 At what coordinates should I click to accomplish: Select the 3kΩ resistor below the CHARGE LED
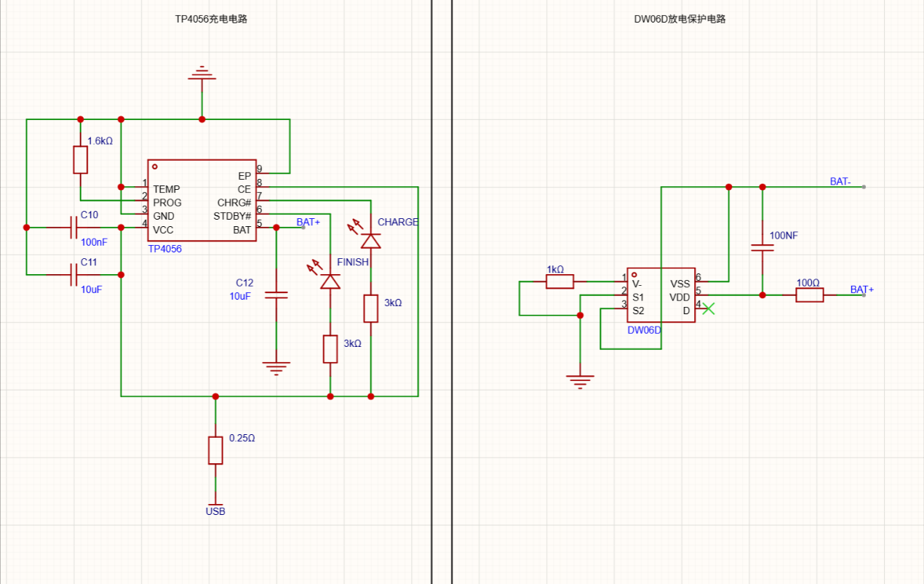(371, 308)
